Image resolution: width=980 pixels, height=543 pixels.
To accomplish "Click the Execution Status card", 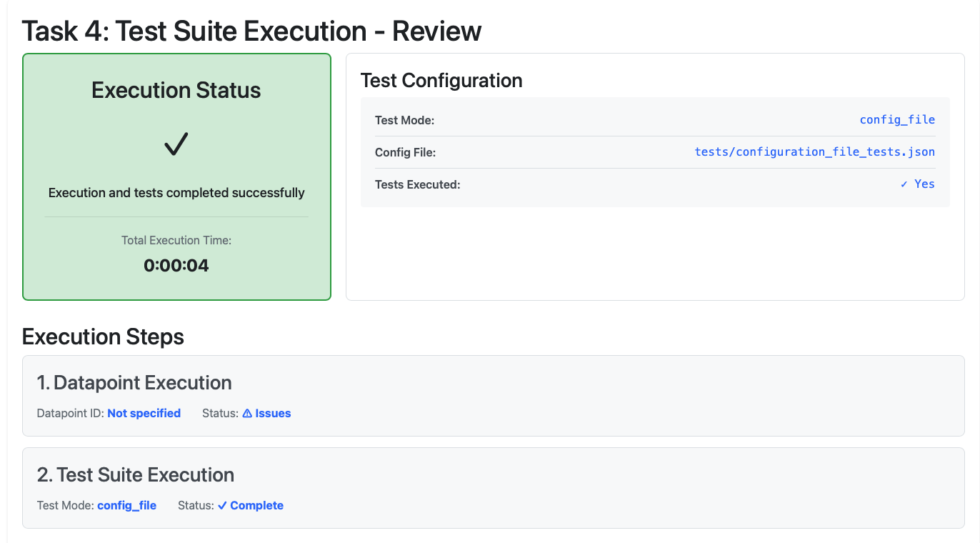I will pyautogui.click(x=176, y=176).
